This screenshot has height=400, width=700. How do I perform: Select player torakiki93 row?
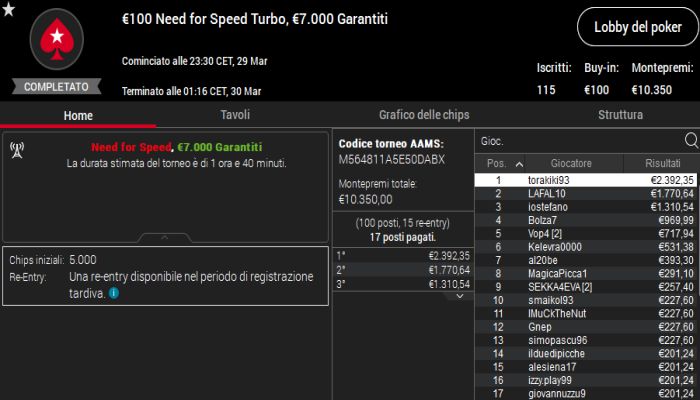[586, 180]
